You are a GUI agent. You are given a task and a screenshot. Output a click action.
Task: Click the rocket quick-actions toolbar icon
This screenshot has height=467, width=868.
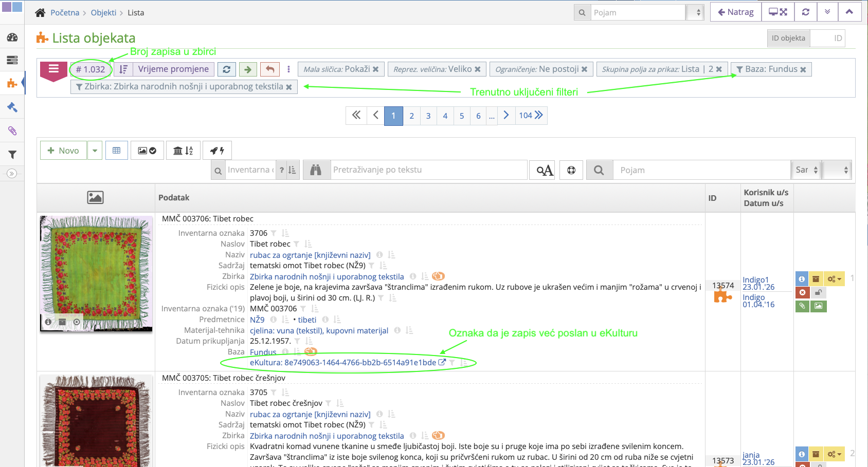[216, 150]
